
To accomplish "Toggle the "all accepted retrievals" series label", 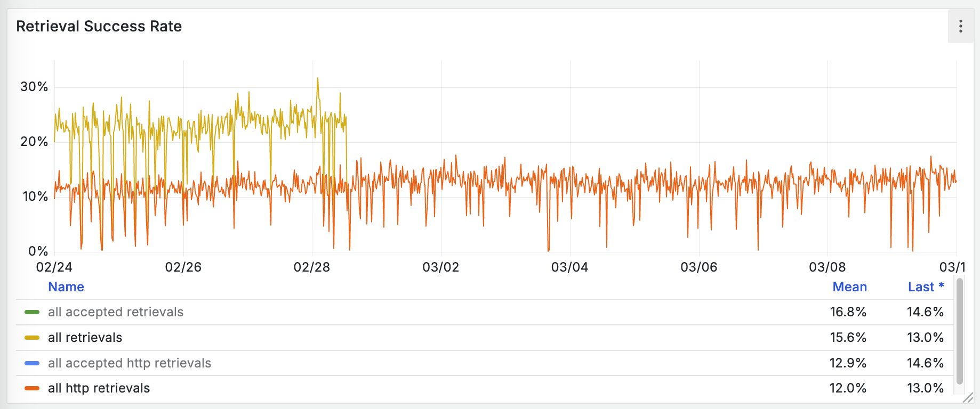I will pos(115,312).
